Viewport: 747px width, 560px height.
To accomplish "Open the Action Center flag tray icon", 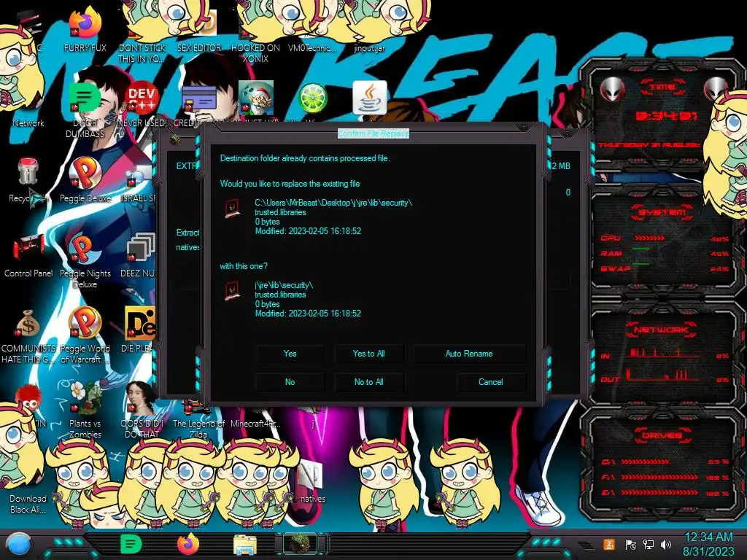I will pos(630,544).
